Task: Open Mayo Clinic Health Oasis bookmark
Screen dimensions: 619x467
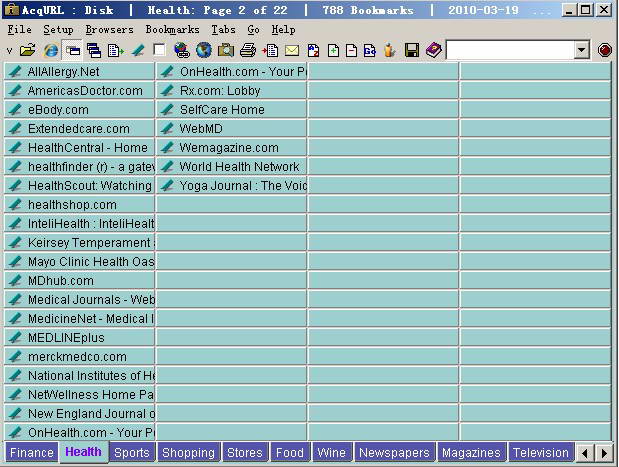Action: [79, 261]
